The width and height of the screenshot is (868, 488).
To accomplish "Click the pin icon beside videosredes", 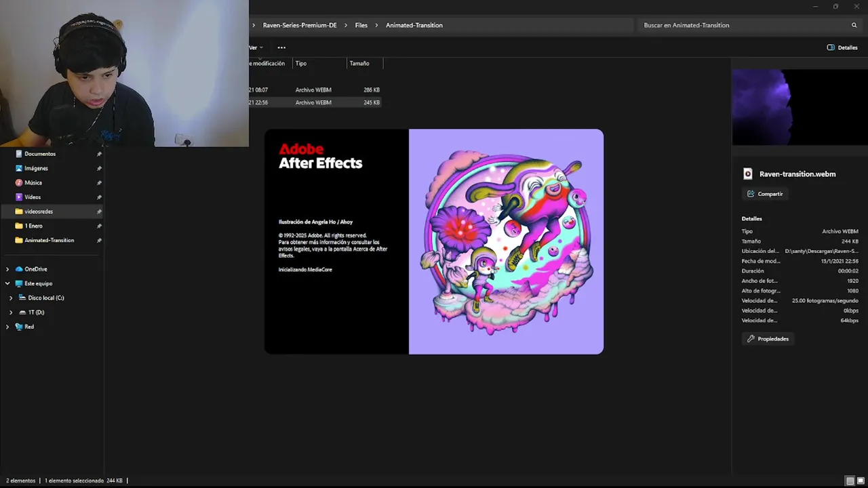I will (x=99, y=211).
